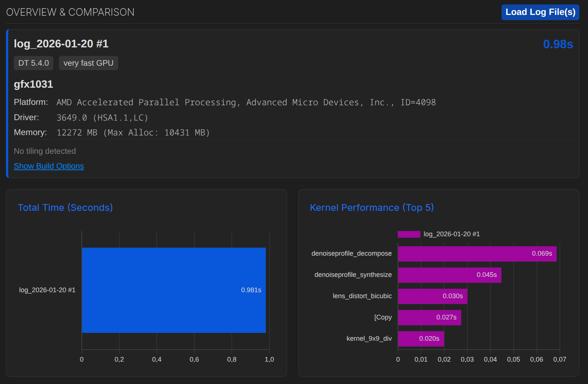The width and height of the screenshot is (588, 384).
Task: Toggle the purple legend swatch in Kernel Performance
Action: (409, 234)
